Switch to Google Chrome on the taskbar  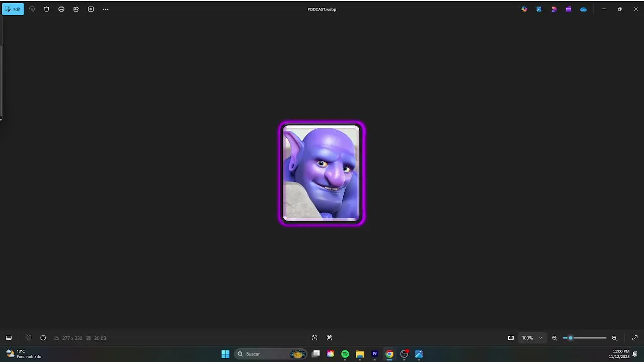389,354
